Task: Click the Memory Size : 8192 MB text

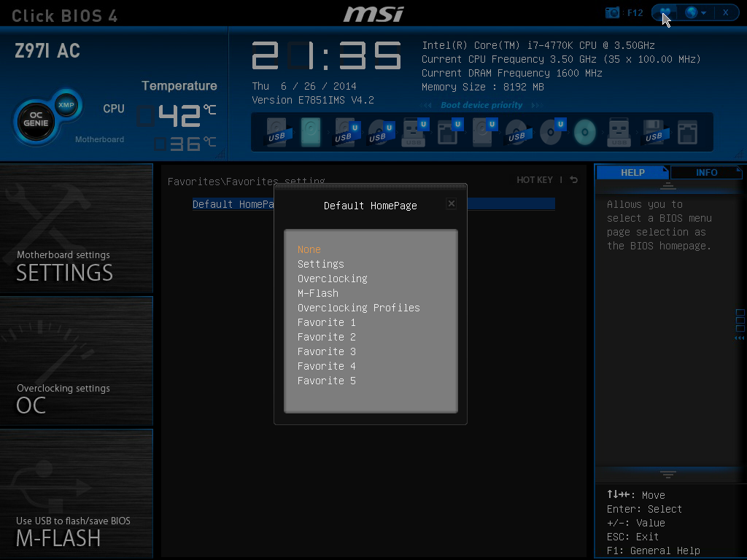Action: coord(483,87)
